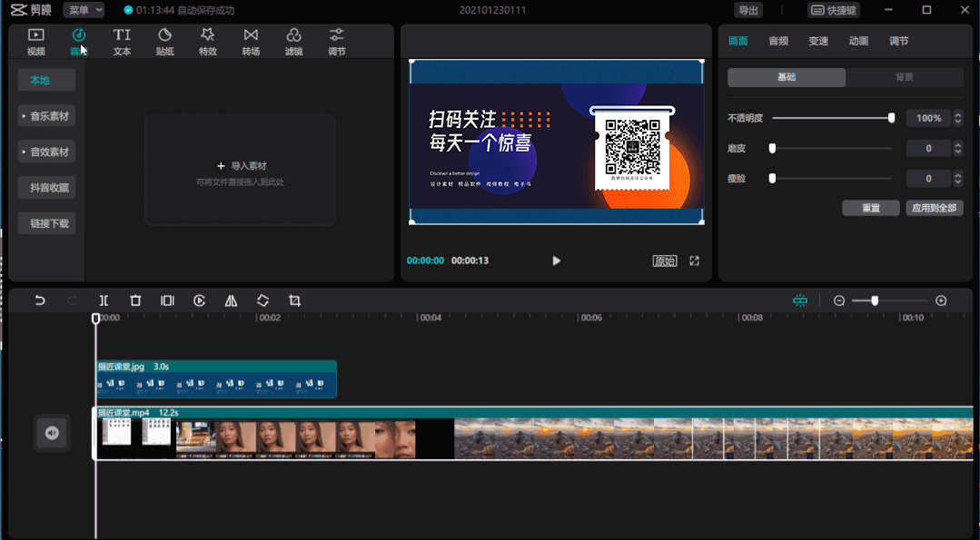Click the 原始 aspect ratio button
Image resolution: width=980 pixels, height=540 pixels.
point(665,261)
